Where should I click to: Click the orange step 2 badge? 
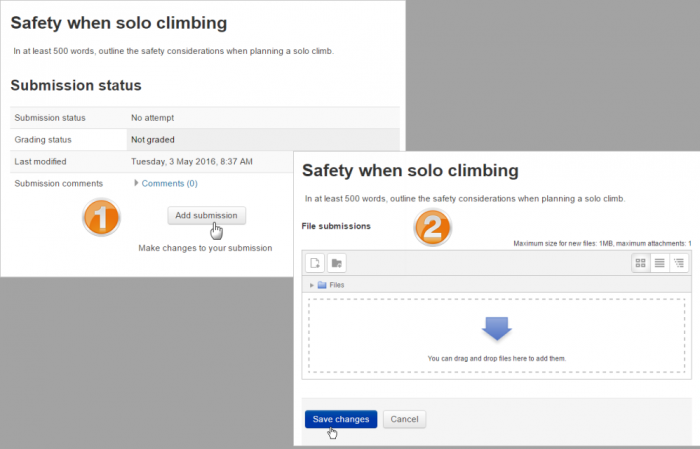432,228
